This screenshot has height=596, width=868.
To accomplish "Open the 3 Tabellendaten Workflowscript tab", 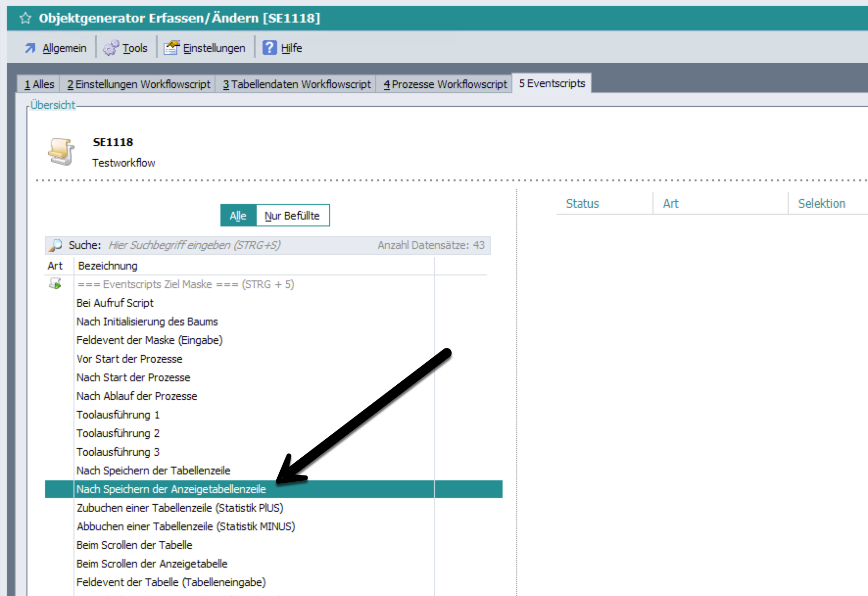I will coord(297,84).
